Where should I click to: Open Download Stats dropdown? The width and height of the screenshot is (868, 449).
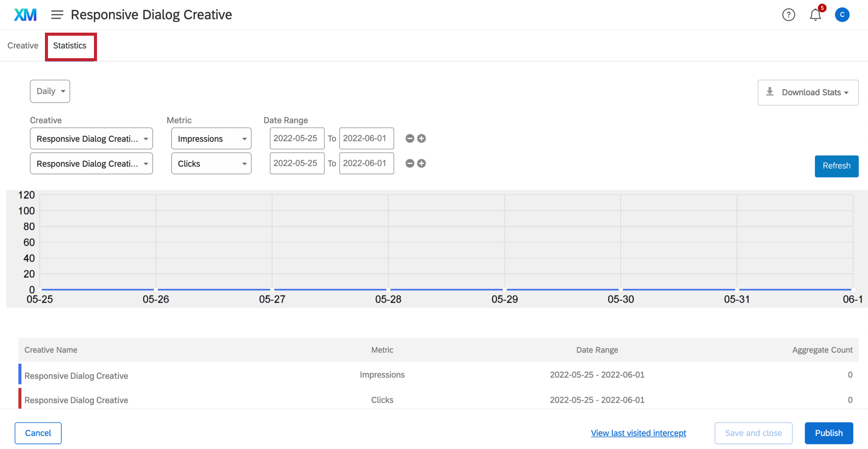[x=808, y=92]
